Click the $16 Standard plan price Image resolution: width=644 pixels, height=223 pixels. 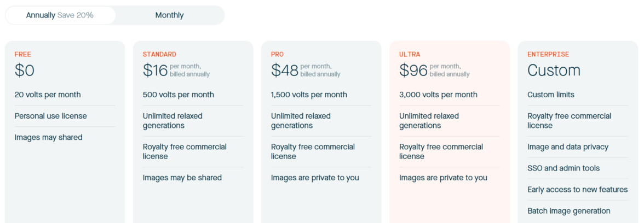154,71
